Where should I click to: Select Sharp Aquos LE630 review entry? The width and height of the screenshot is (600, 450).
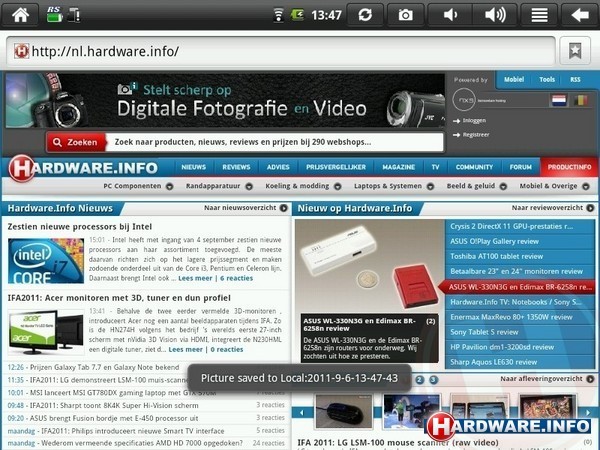[520, 362]
